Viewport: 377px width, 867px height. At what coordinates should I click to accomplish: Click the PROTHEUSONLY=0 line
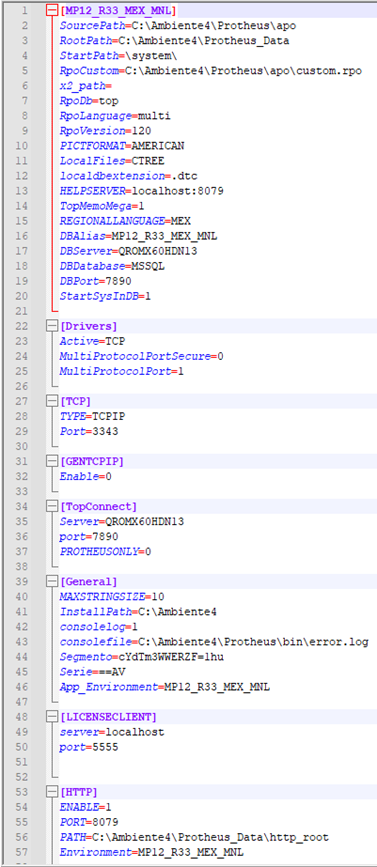(x=106, y=551)
